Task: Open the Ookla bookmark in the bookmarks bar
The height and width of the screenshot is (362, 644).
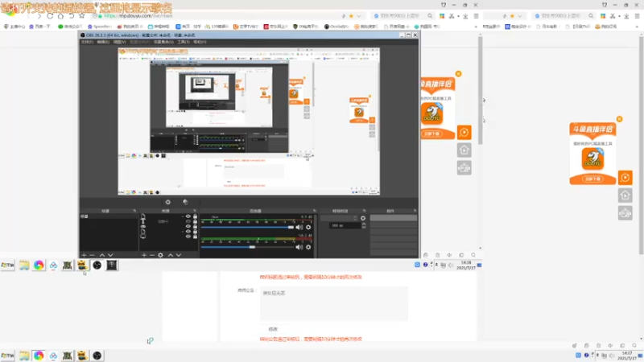Action: [336, 27]
